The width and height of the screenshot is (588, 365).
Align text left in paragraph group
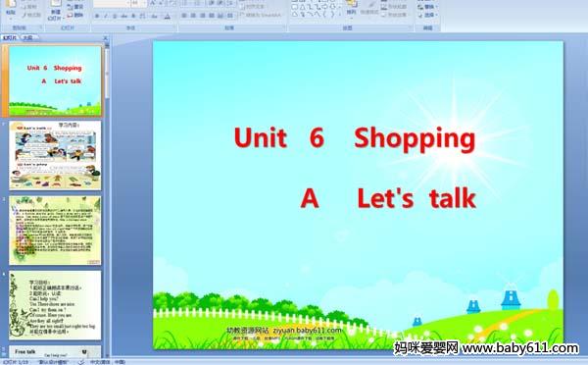184,16
